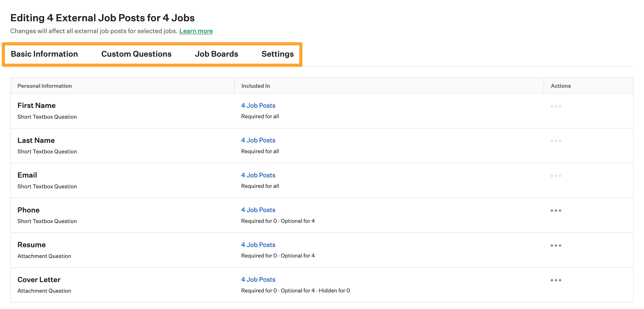Open 4 Job Posts link for Email
The height and width of the screenshot is (309, 644).
[x=258, y=175]
